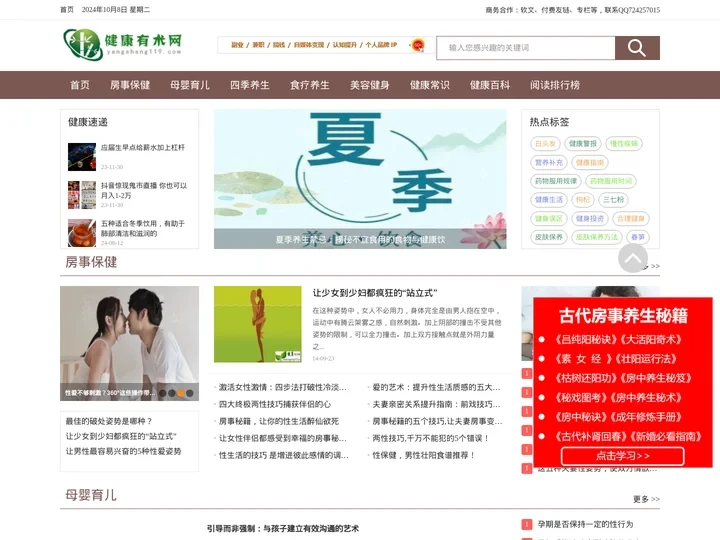The image size is (720, 540).
Task: Open link 性保健，男性壮阳食谱推荐
Action: [x=423, y=456]
